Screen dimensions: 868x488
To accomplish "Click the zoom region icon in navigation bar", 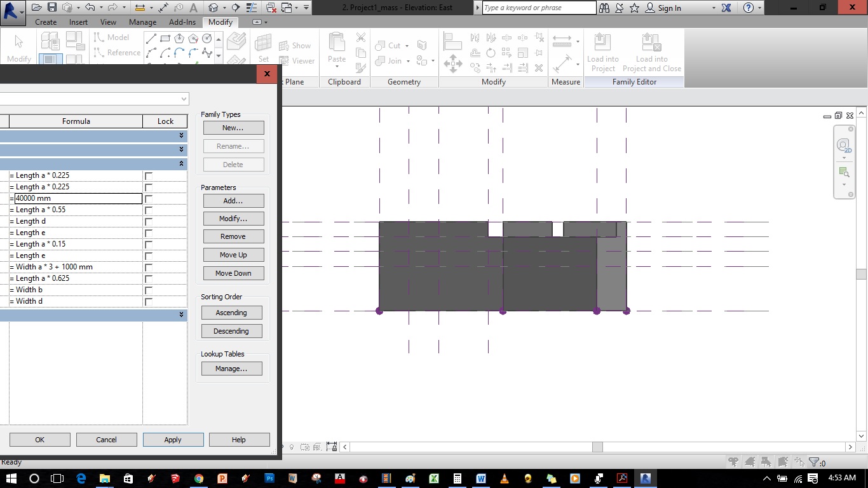I will point(843,170).
